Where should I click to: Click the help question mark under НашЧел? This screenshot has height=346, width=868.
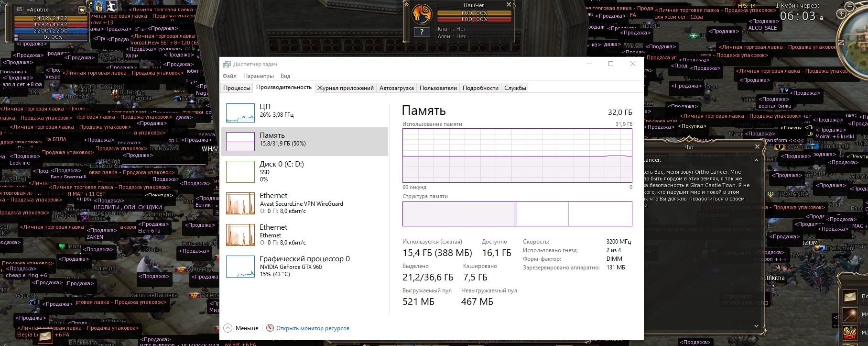click(421, 32)
